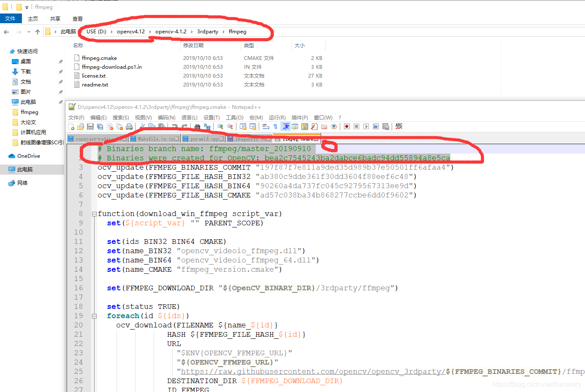Close the pyramid.cpp tab
The width and height of the screenshot is (585, 392).
pyautogui.click(x=222, y=139)
